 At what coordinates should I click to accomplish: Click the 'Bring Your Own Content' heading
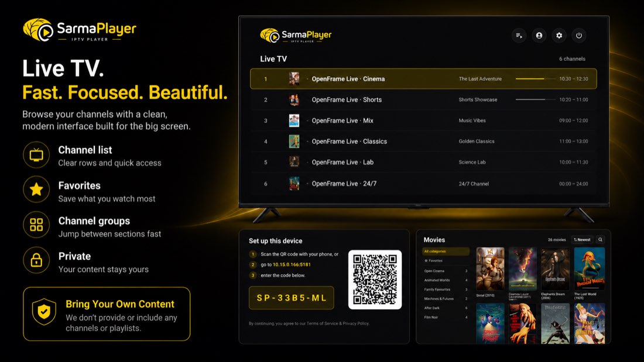point(120,304)
